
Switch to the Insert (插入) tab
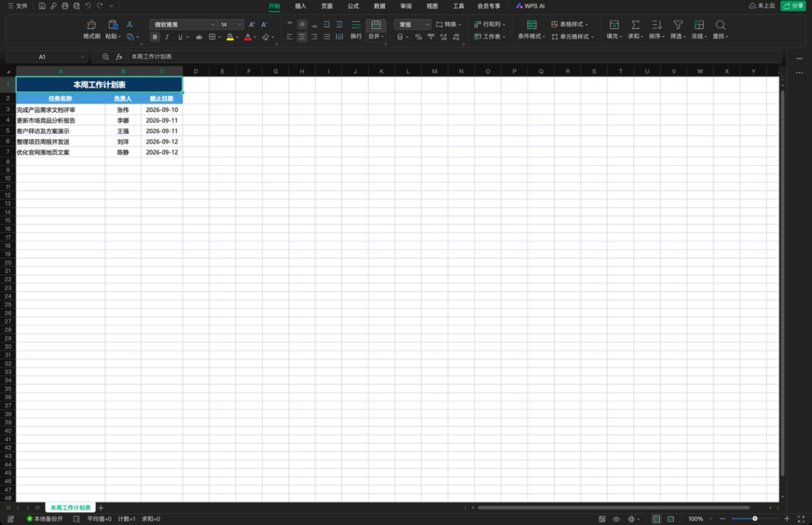click(x=301, y=6)
